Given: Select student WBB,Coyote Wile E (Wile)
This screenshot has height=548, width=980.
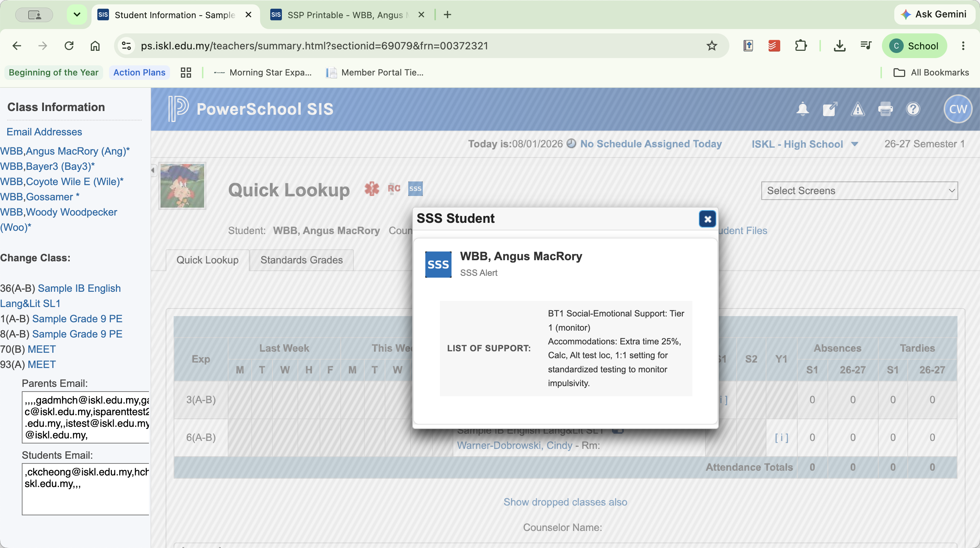Looking at the screenshot, I should pyautogui.click(x=62, y=182).
